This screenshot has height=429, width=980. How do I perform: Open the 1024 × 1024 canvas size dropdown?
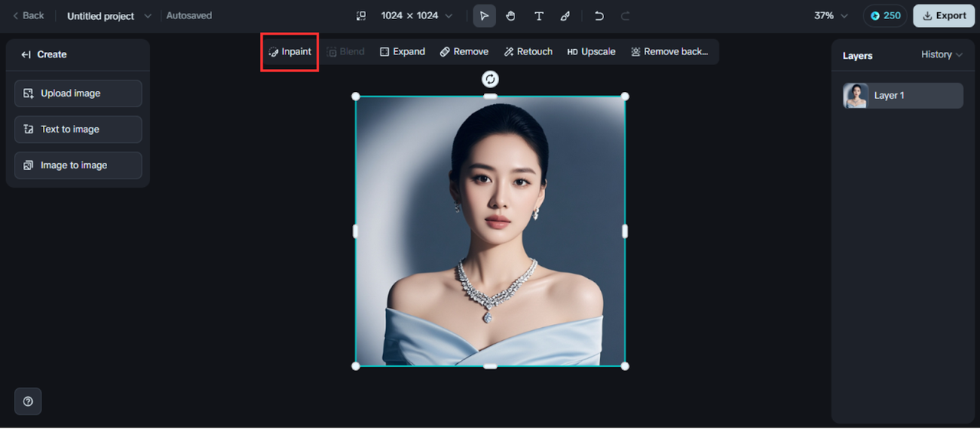point(416,16)
